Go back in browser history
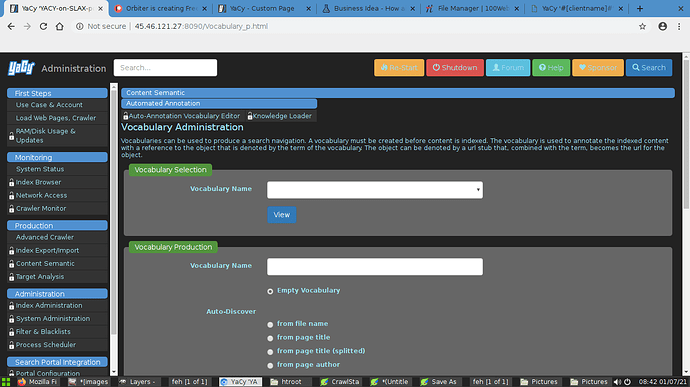 point(11,26)
